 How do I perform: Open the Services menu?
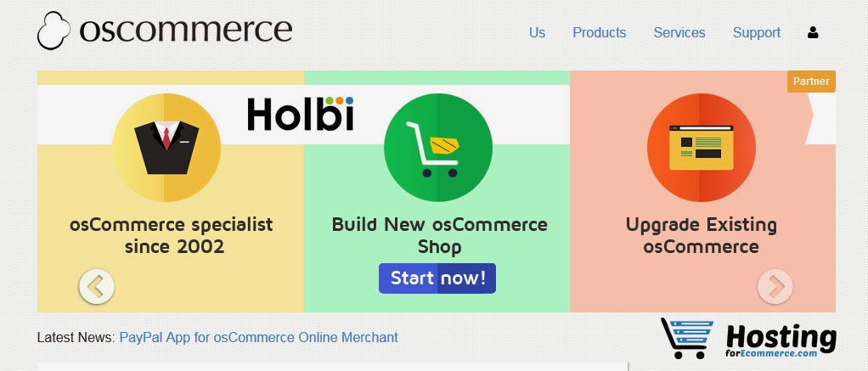point(679,33)
